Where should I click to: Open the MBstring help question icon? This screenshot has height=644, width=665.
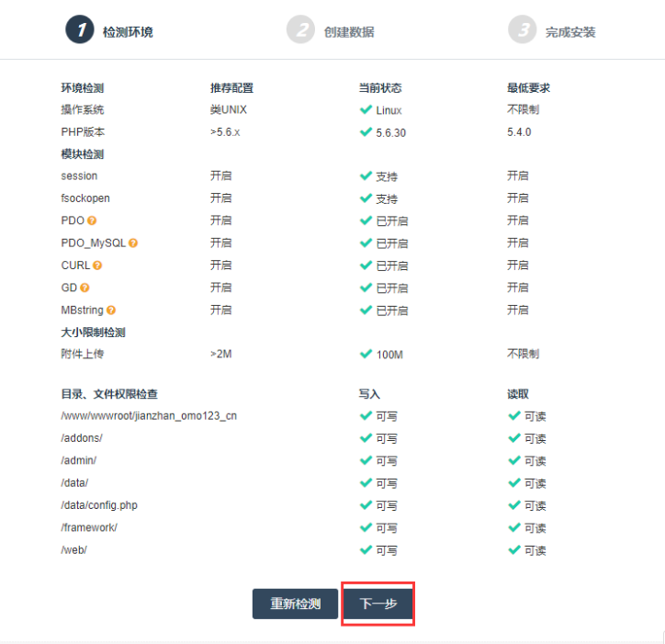pos(111,311)
